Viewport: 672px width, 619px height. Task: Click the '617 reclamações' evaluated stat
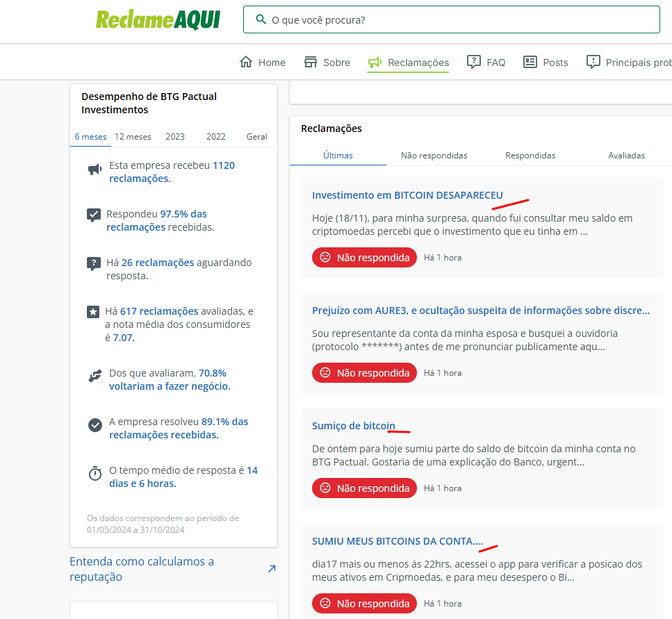159,311
